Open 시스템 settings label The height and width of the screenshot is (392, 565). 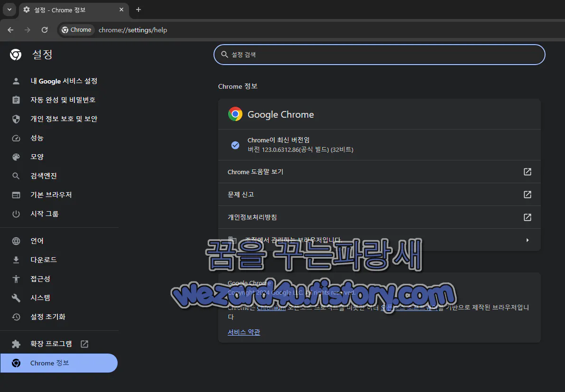pyautogui.click(x=40, y=298)
